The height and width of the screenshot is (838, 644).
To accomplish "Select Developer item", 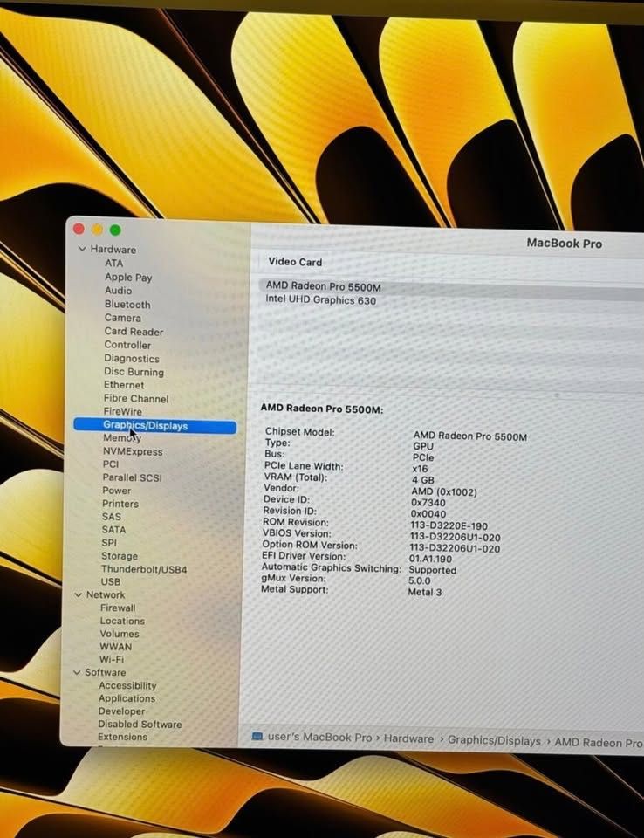I will [x=121, y=711].
